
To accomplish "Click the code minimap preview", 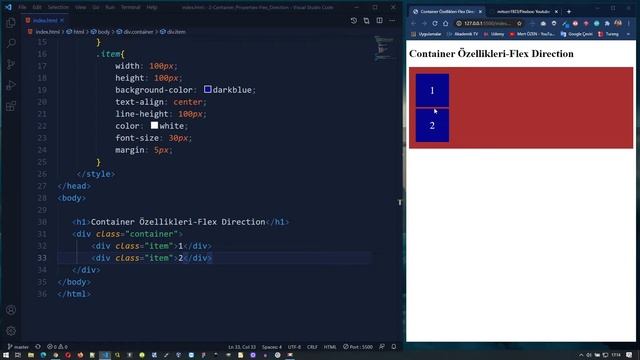I will pyautogui.click(x=384, y=48).
